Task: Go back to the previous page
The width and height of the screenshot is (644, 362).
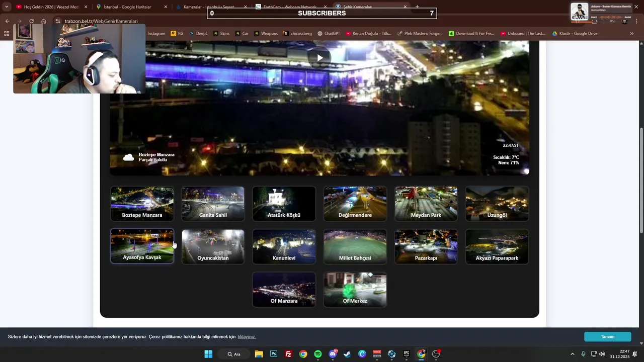Action: [7, 21]
